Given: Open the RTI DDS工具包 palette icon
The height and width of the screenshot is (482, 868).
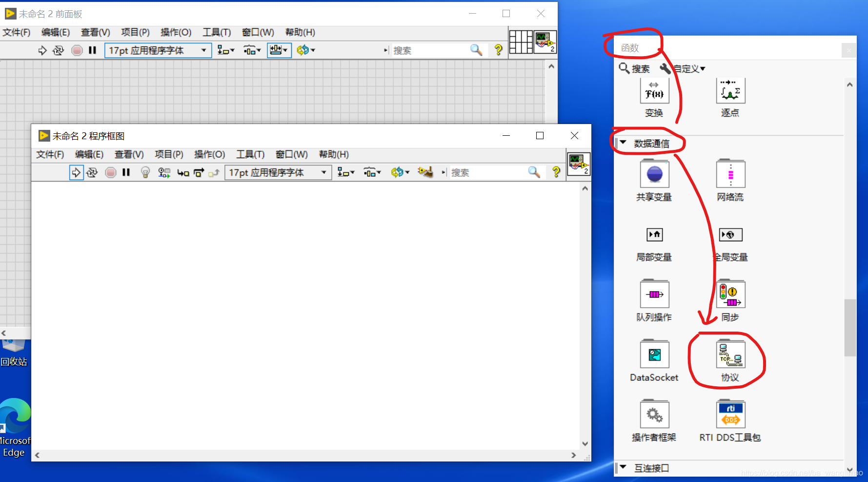Looking at the screenshot, I should coord(730,414).
